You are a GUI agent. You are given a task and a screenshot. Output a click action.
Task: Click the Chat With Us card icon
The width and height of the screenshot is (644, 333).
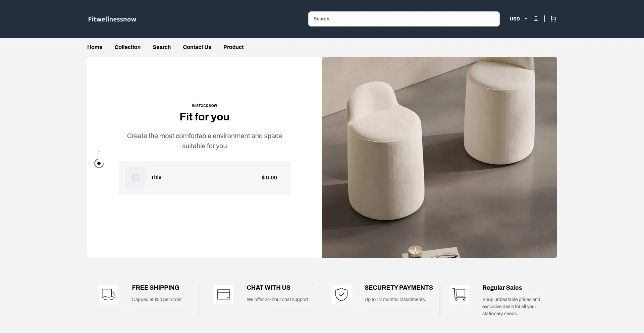(224, 294)
